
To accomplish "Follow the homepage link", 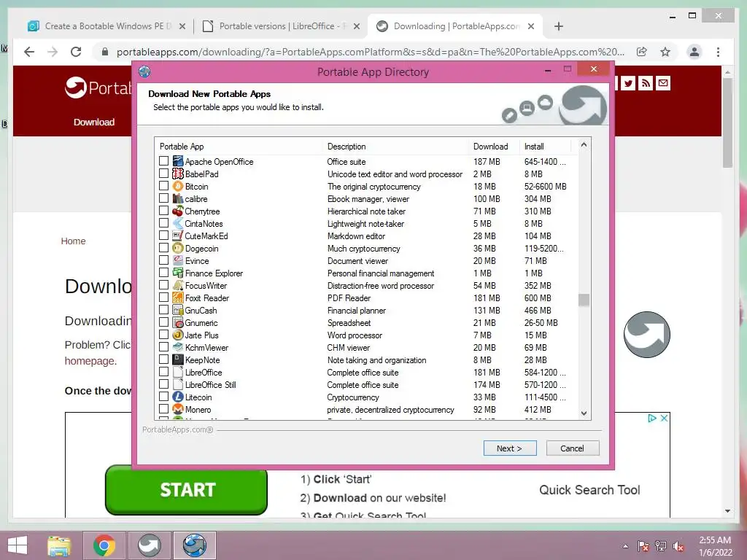I will (x=90, y=361).
